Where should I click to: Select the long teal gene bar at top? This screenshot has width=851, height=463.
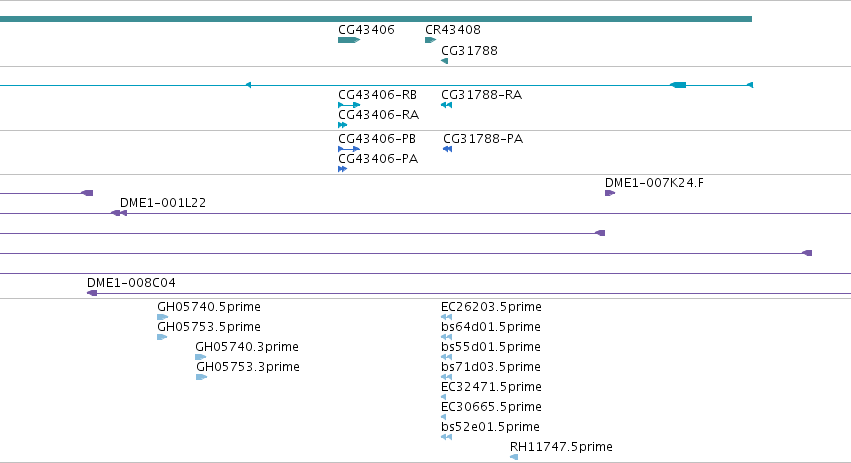[376, 19]
